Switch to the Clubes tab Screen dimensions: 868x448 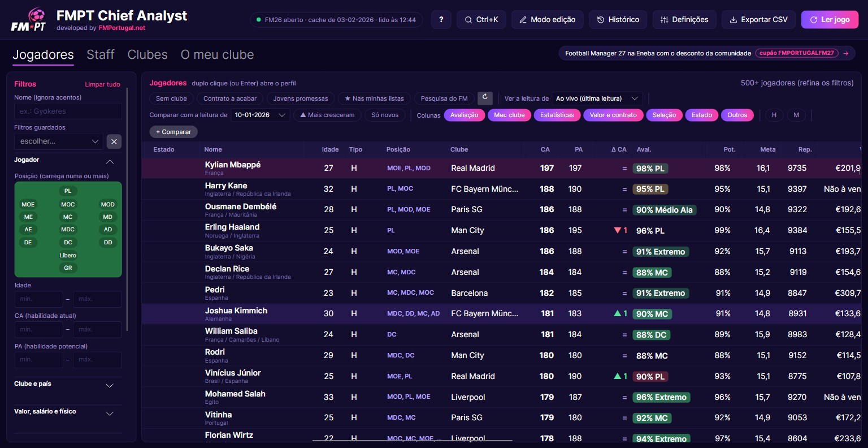[147, 55]
